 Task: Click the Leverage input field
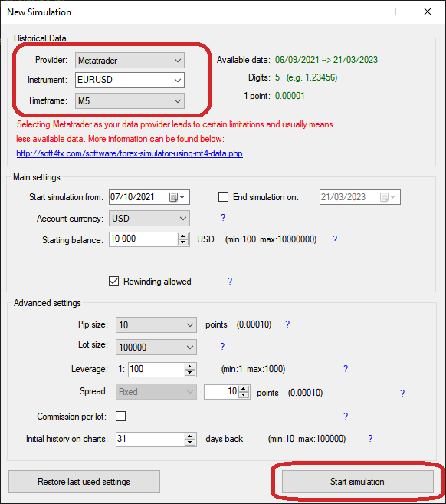click(156, 369)
